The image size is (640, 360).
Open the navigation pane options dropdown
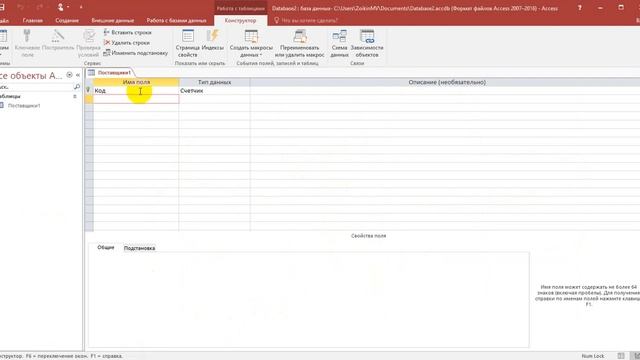(69, 75)
